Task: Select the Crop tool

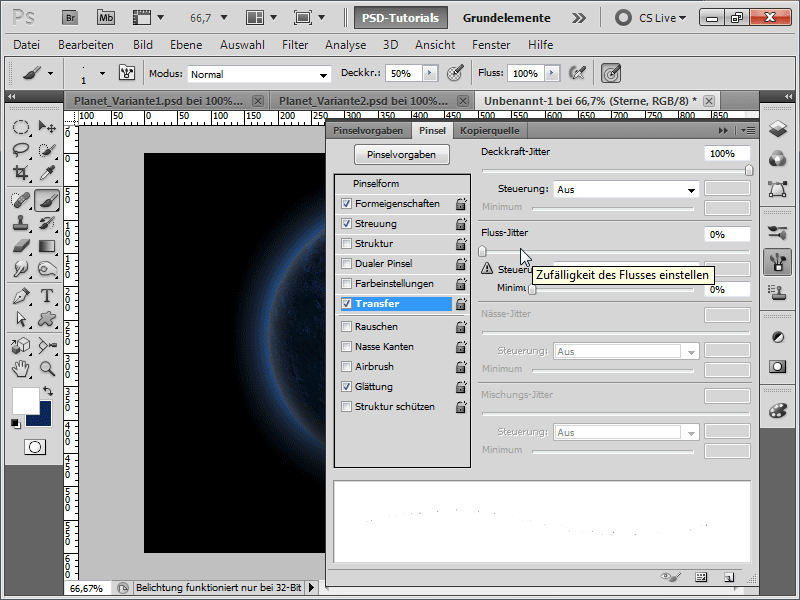Action: coord(21,173)
